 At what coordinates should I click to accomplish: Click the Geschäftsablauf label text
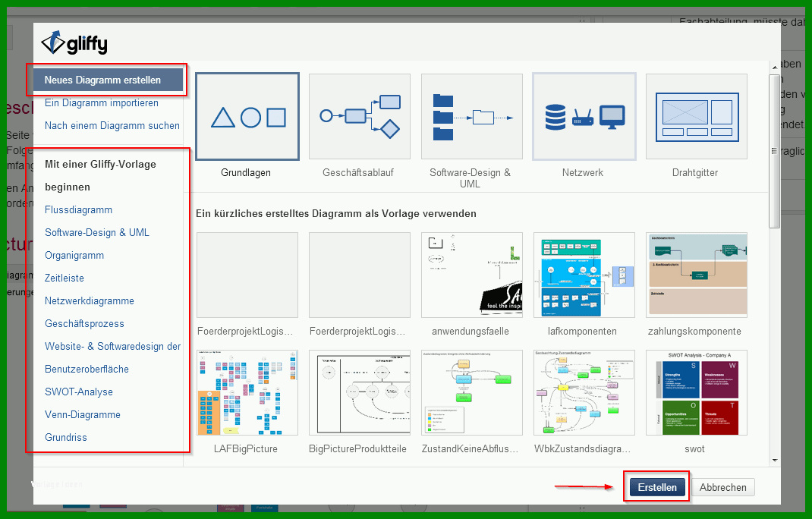pos(358,172)
